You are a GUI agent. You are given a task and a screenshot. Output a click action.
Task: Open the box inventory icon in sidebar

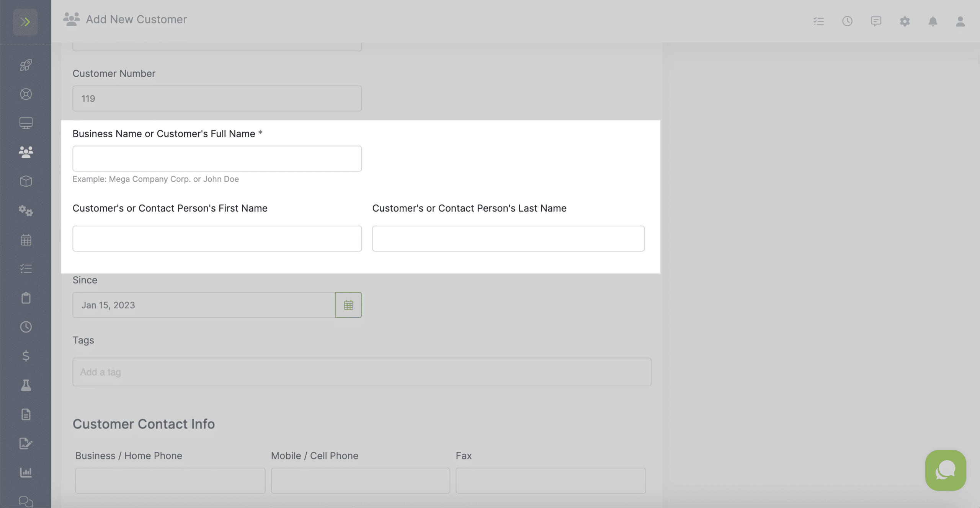coord(26,181)
